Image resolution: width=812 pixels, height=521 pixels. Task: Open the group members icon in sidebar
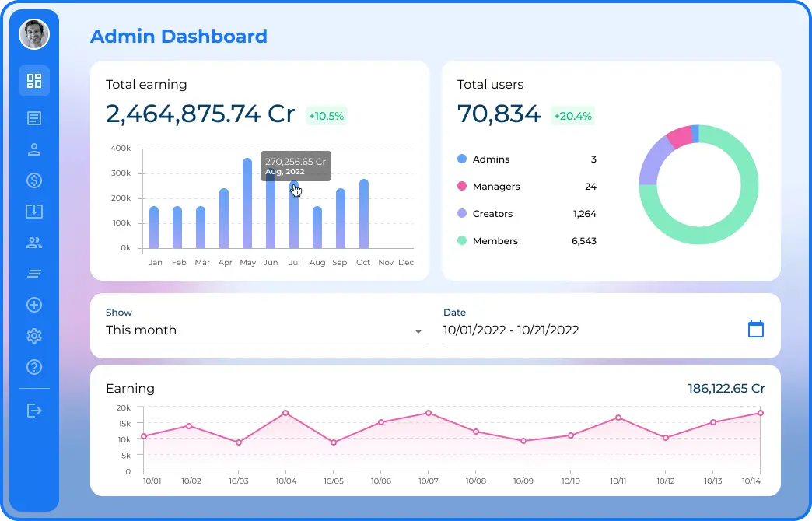click(x=34, y=243)
